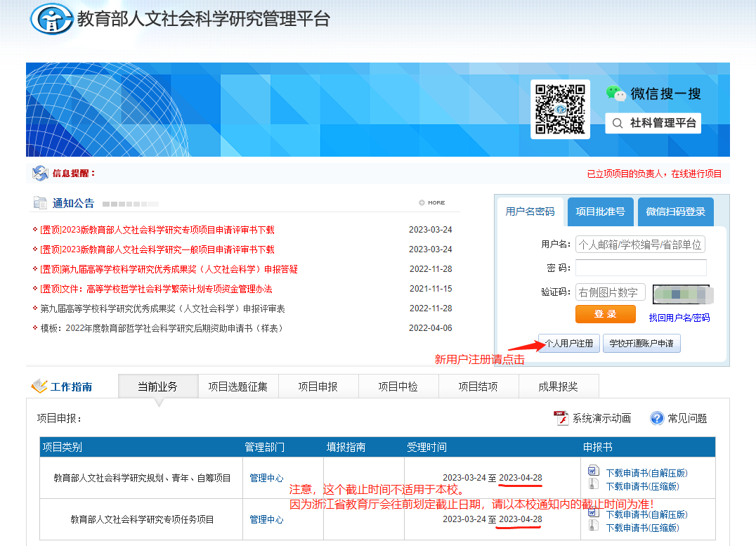Click the green WeChat icon
Screen dimensions: 756x546
[615, 93]
